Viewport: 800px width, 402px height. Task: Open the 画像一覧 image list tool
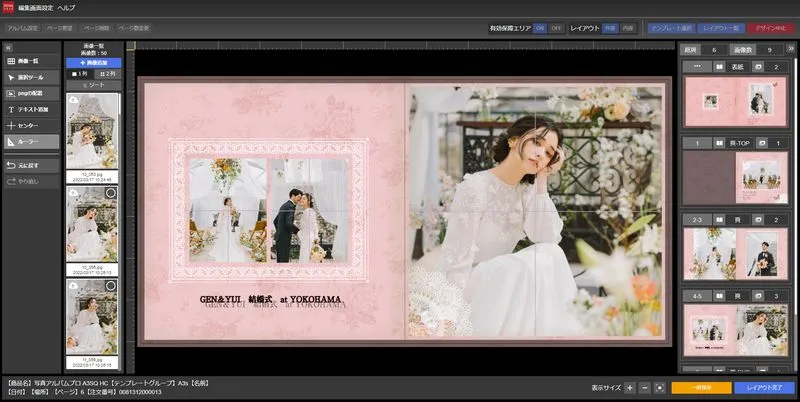pos(30,62)
